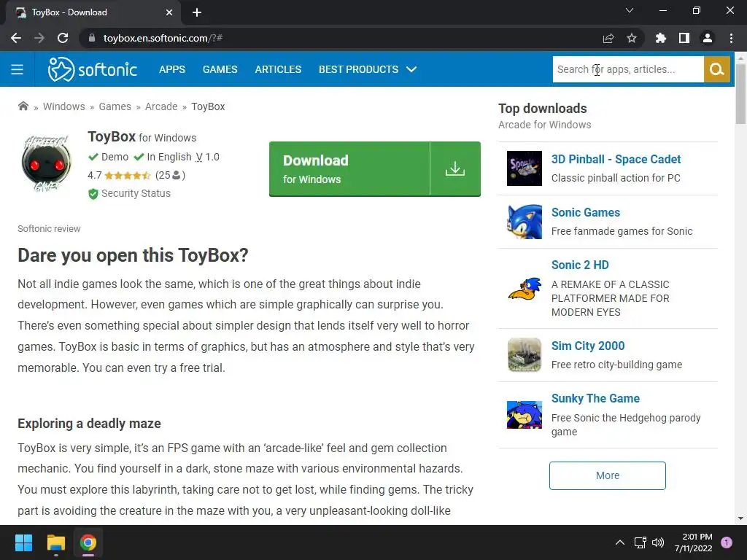Click the star rating for ToyBox
Screen dimensions: 747x560
coord(128,175)
